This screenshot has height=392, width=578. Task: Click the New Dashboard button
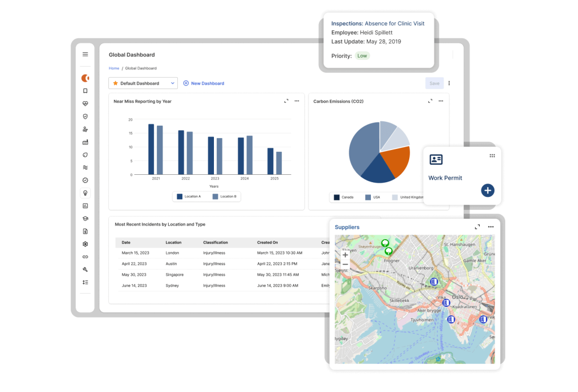point(204,83)
